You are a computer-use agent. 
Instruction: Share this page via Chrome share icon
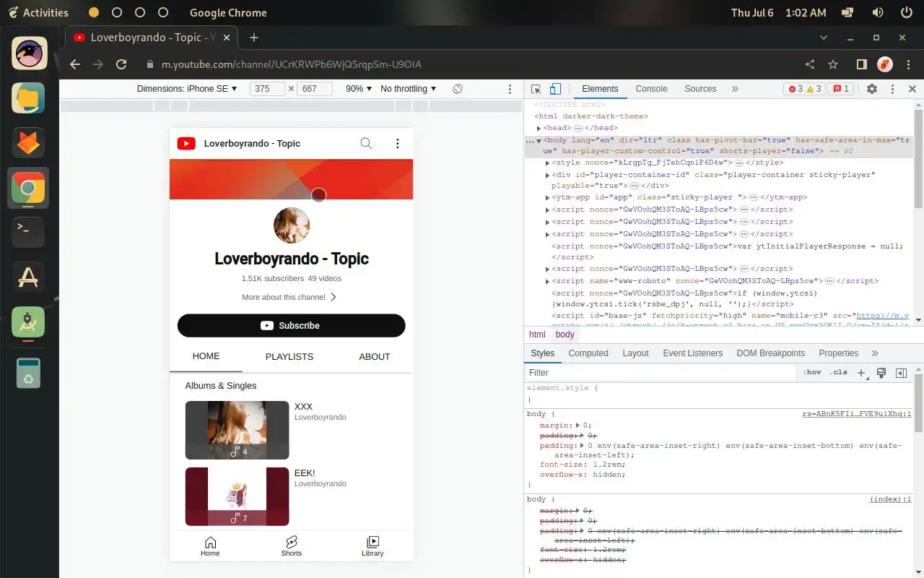[810, 64]
